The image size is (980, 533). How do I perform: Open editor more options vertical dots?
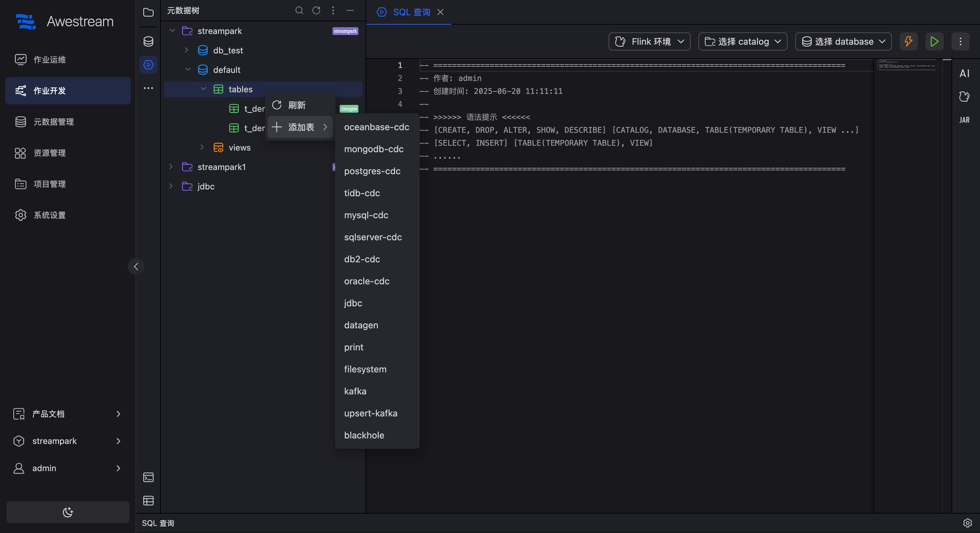pos(960,41)
